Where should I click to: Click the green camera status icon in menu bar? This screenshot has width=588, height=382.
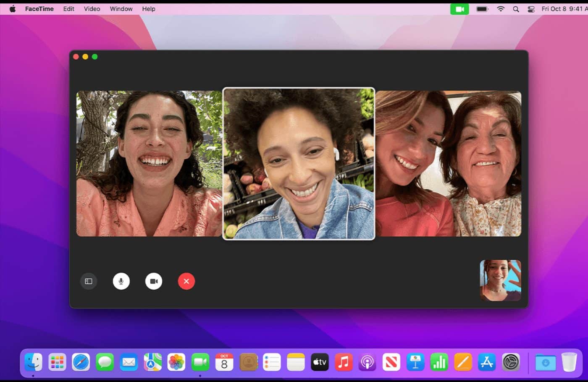click(x=459, y=9)
